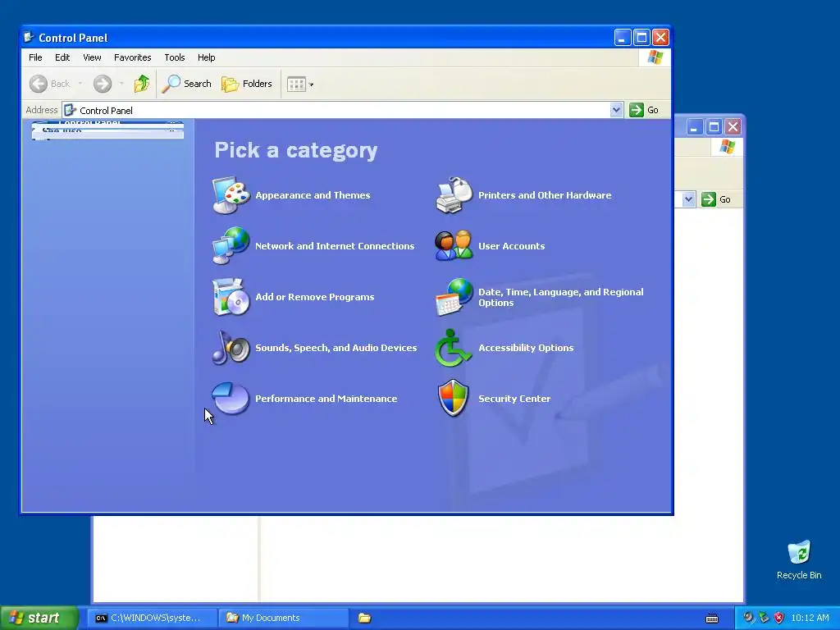Open the Back history dropdown arrow

(x=80, y=84)
